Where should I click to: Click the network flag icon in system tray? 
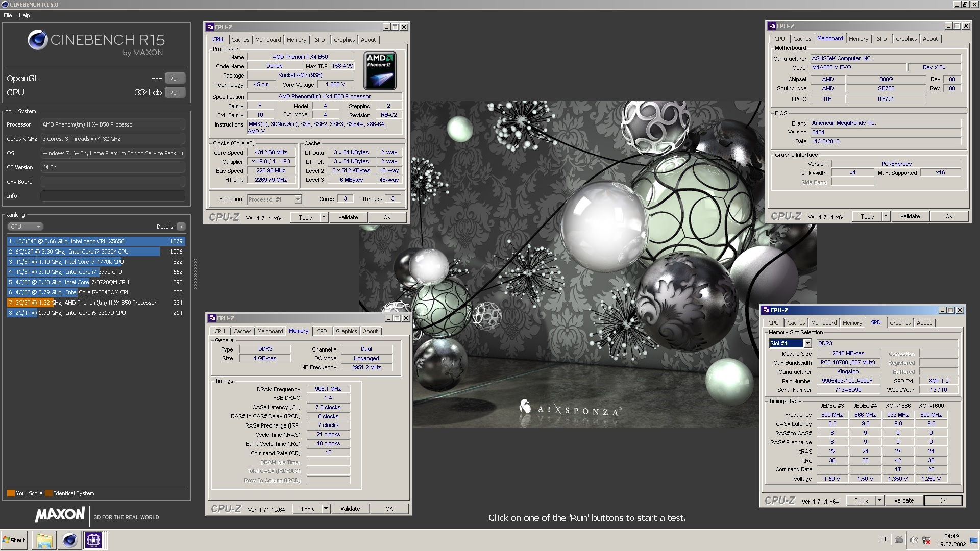point(927,540)
